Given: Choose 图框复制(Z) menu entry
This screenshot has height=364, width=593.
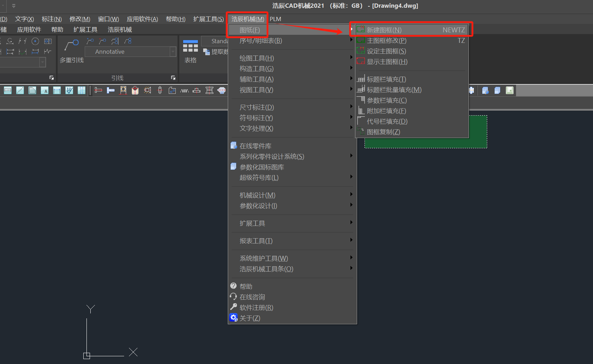Looking at the screenshot, I should coord(412,132).
